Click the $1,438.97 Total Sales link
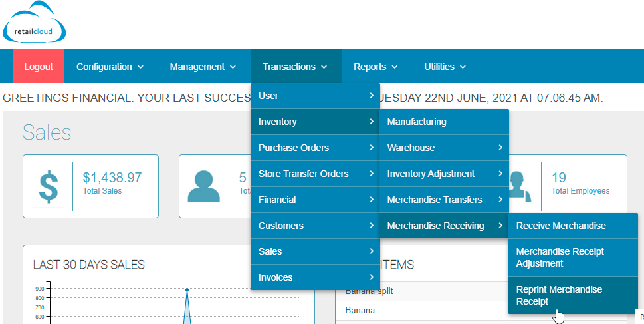The height and width of the screenshot is (324, 644). tap(112, 178)
